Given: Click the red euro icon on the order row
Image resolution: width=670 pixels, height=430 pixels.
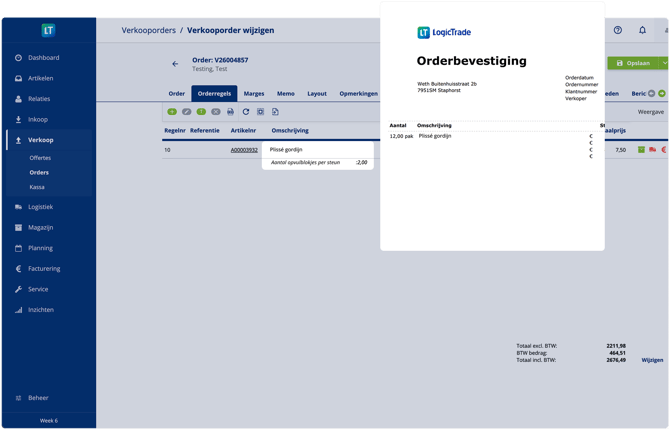Looking at the screenshot, I should pos(663,150).
